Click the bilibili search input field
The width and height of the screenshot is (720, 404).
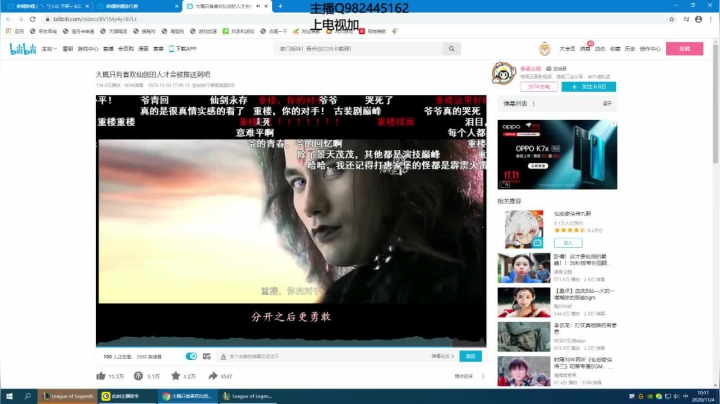pyautogui.click(x=359, y=49)
